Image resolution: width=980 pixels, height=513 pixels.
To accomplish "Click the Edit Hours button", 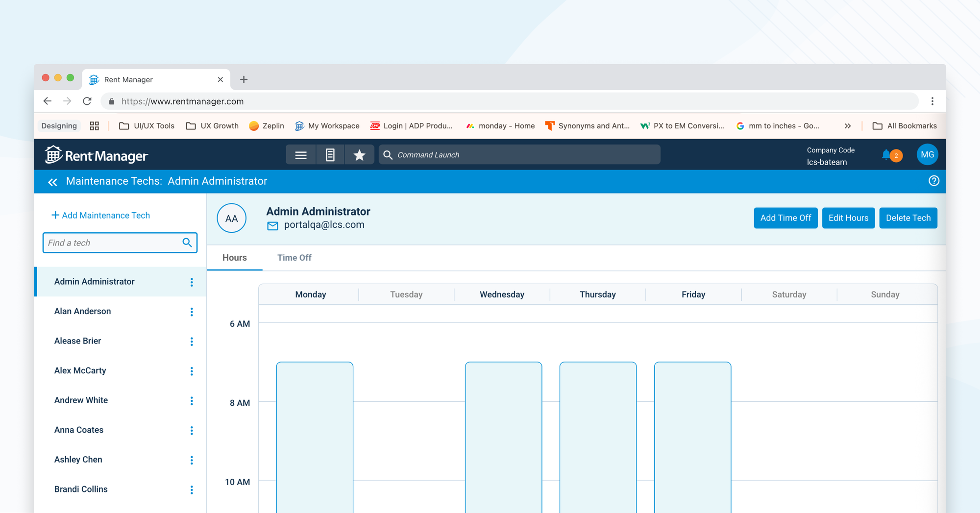I will click(x=848, y=218).
